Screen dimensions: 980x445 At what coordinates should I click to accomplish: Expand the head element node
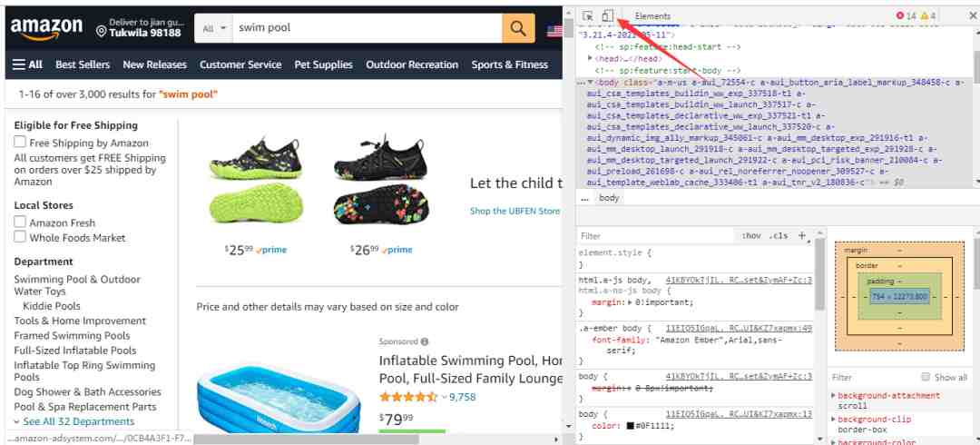(x=590, y=58)
